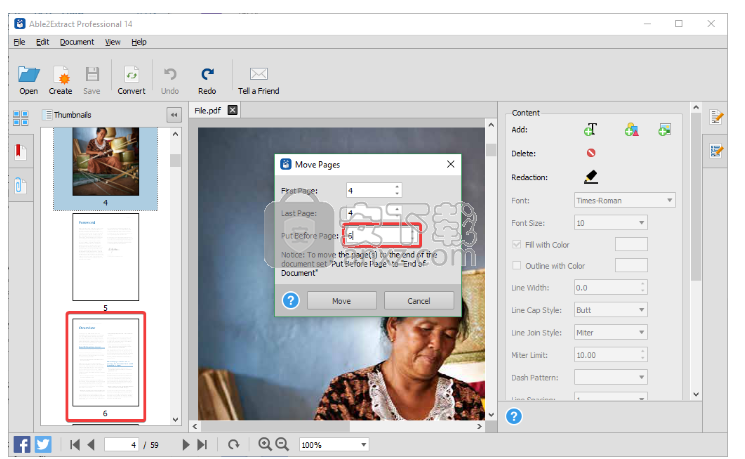Click the Add Text icon in Content panel
The height and width of the screenshot is (459, 745).
tap(591, 129)
